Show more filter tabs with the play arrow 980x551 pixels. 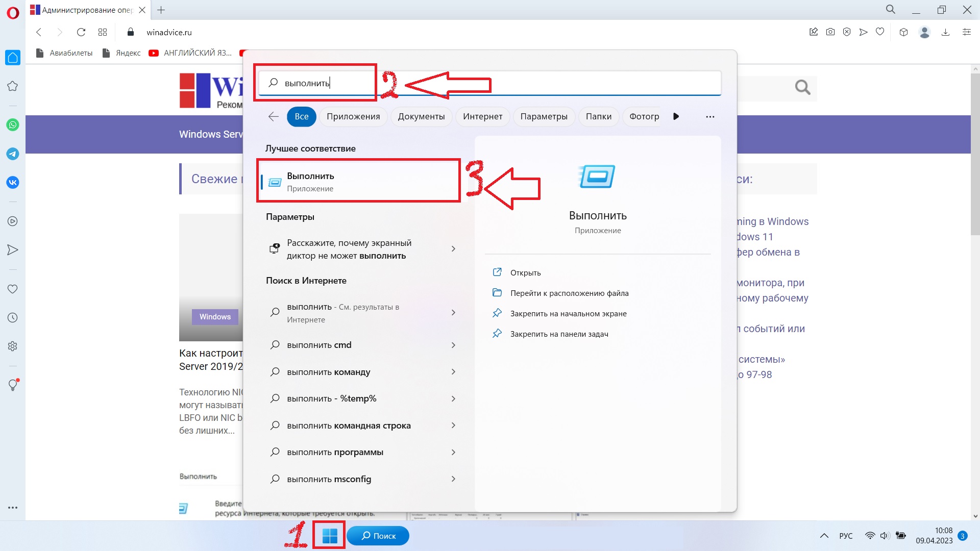(676, 116)
